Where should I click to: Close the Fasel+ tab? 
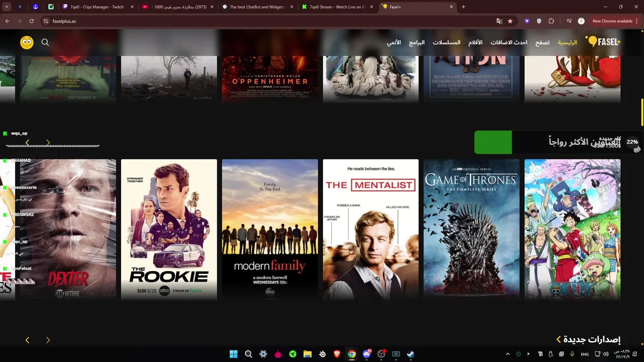(451, 7)
